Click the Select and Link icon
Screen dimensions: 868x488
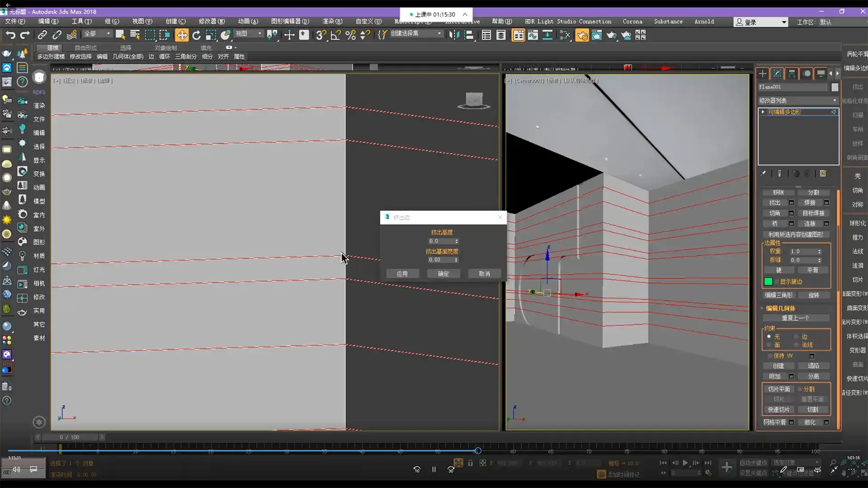(x=42, y=35)
